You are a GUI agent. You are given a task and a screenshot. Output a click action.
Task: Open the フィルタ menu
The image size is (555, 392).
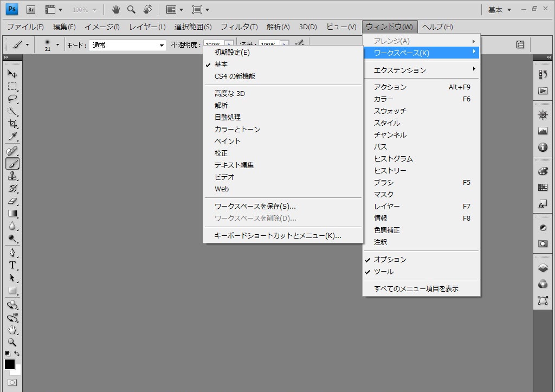[238, 27]
